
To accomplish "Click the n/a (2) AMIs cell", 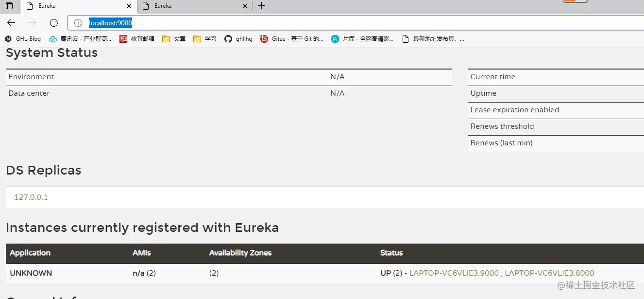I will pos(144,273).
